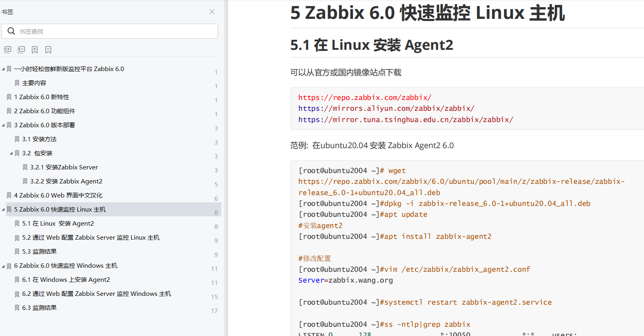Select bookmark 5 Zabbix 6.0 快速监控 Linux 主机

60,210
